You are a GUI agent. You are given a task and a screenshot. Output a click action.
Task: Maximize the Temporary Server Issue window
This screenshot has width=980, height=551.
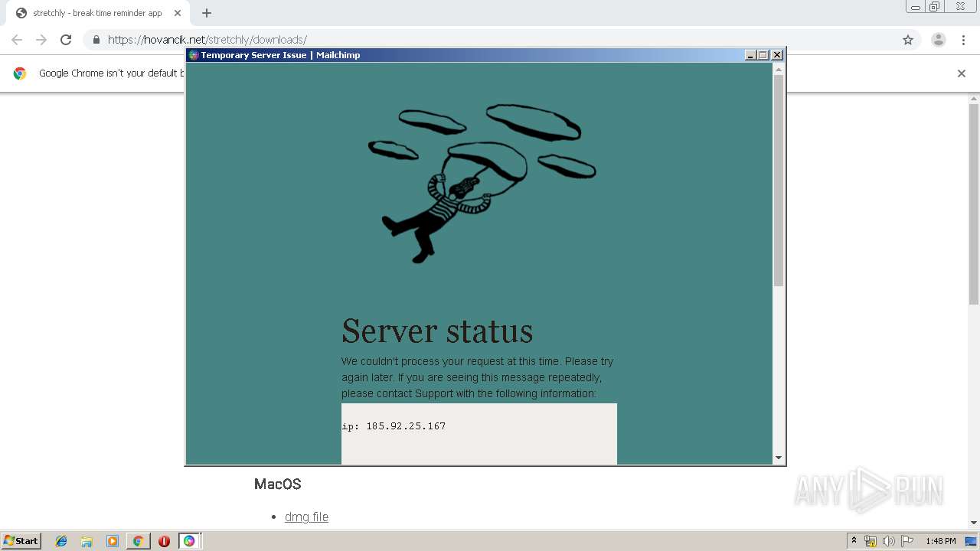pyautogui.click(x=763, y=55)
